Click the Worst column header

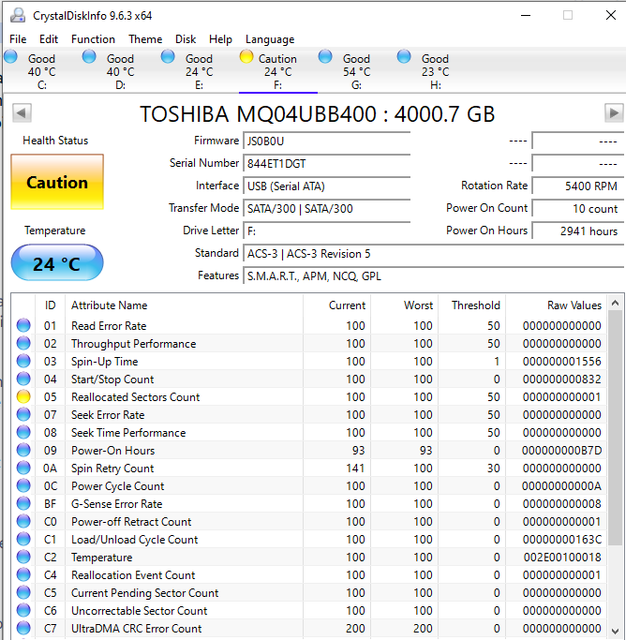click(x=404, y=305)
